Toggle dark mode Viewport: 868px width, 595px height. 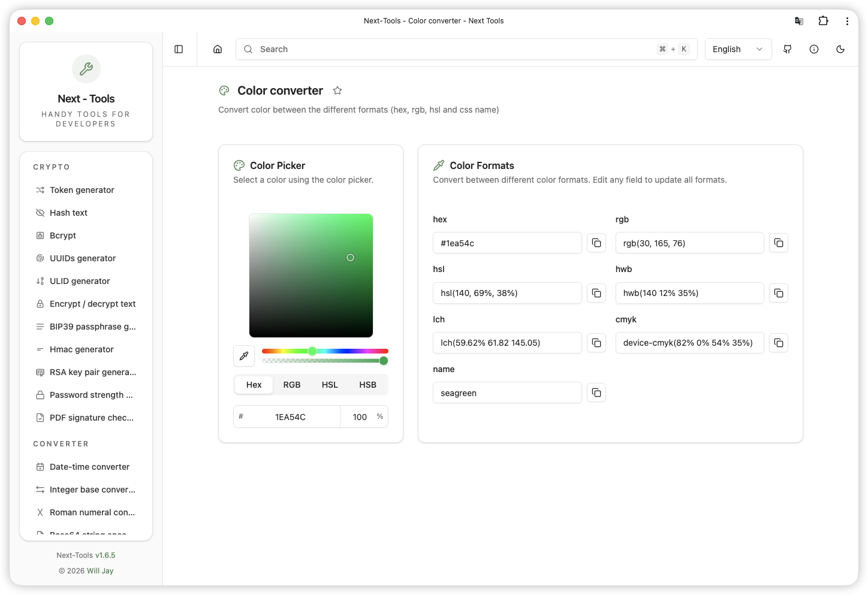[x=840, y=49]
